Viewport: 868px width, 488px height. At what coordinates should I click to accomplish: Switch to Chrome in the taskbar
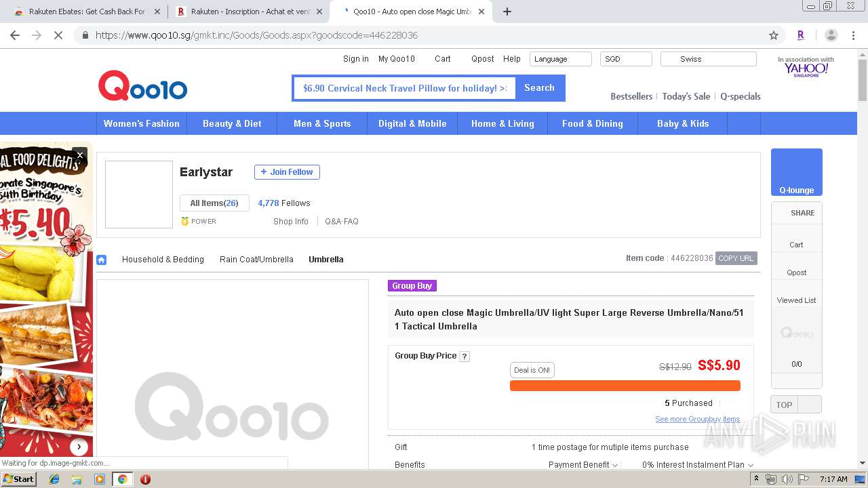click(122, 479)
